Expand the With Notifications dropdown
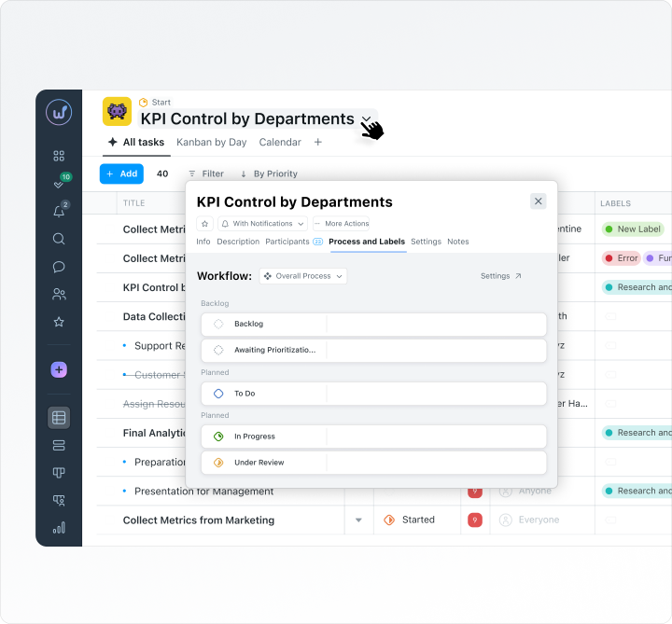This screenshot has height=624, width=672. [262, 224]
